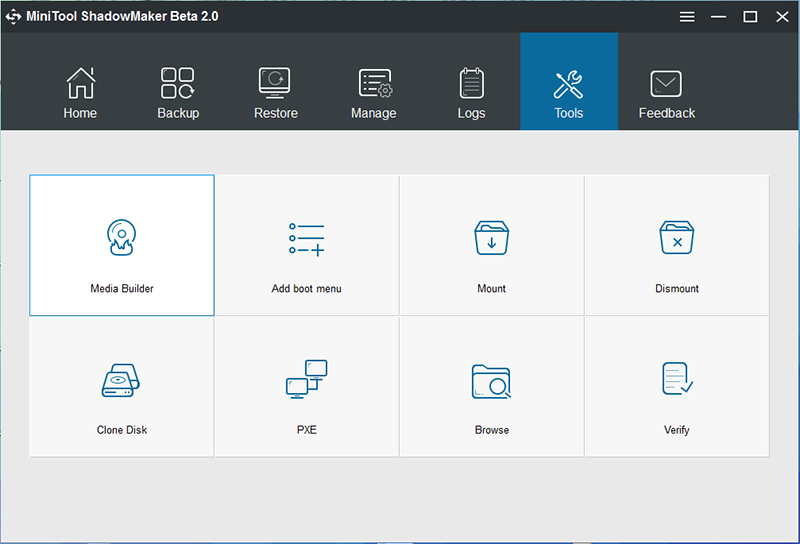Viewport: 800px width, 544px height.
Task: Select the Browse folder icon
Action: click(x=491, y=381)
